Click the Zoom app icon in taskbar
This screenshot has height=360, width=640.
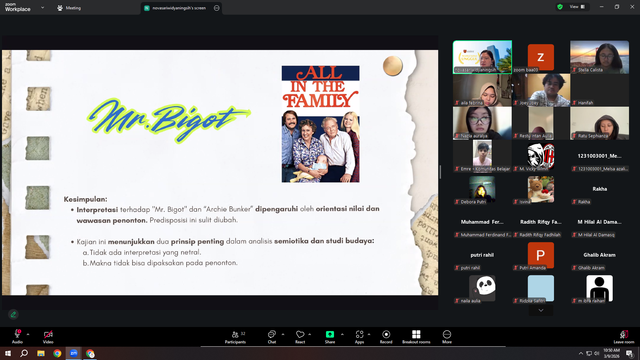pos(74,353)
